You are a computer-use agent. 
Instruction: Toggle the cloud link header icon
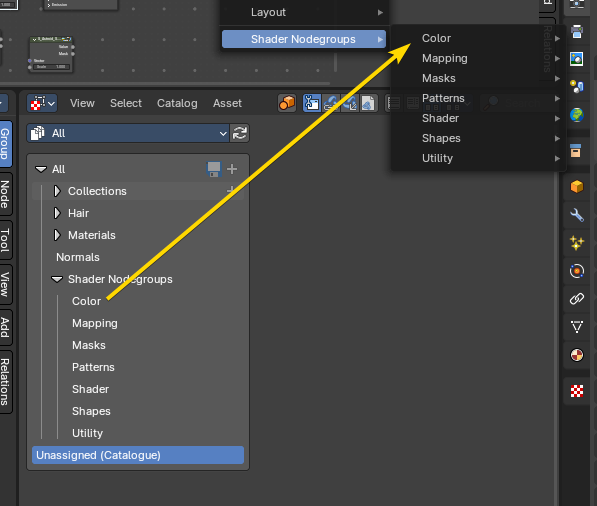[x=330, y=103]
